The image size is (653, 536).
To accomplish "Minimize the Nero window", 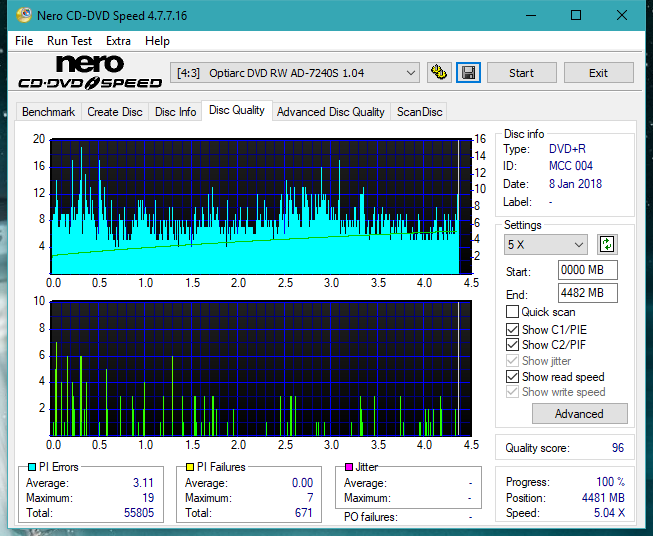I will (x=531, y=15).
